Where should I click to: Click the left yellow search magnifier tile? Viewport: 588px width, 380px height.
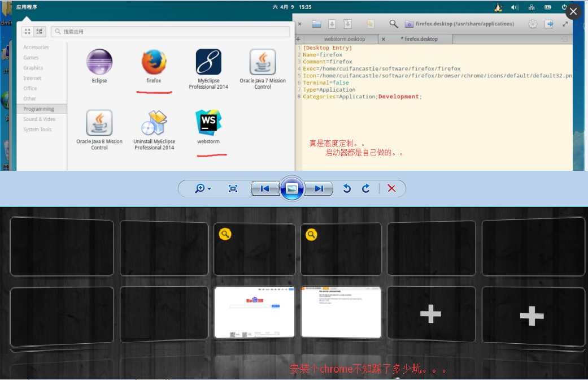click(225, 234)
